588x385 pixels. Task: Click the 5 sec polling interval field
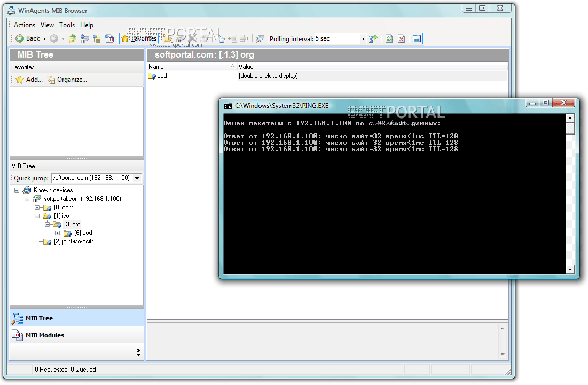(337, 38)
